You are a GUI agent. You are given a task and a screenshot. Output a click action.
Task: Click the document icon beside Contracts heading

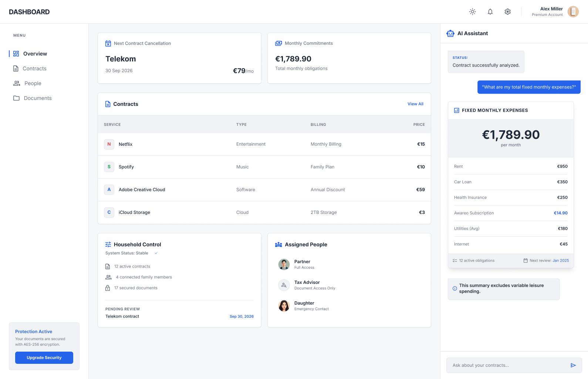tap(108, 104)
